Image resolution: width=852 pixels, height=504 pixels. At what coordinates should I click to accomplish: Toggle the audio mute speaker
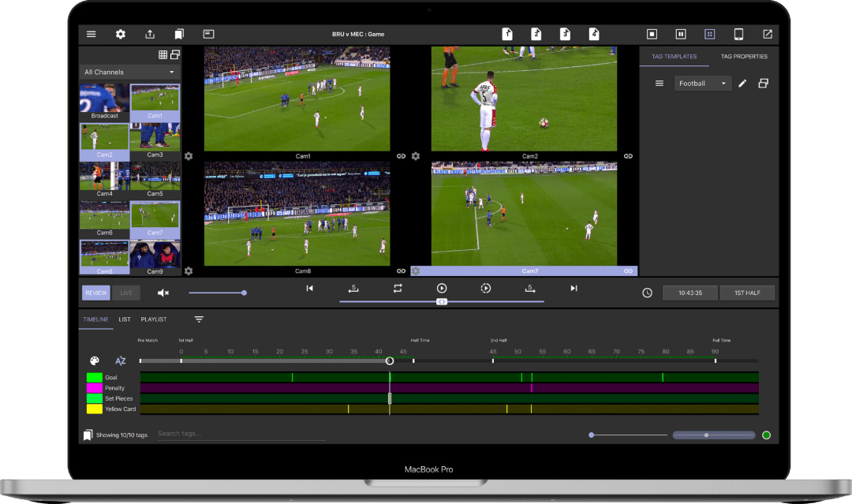[163, 293]
